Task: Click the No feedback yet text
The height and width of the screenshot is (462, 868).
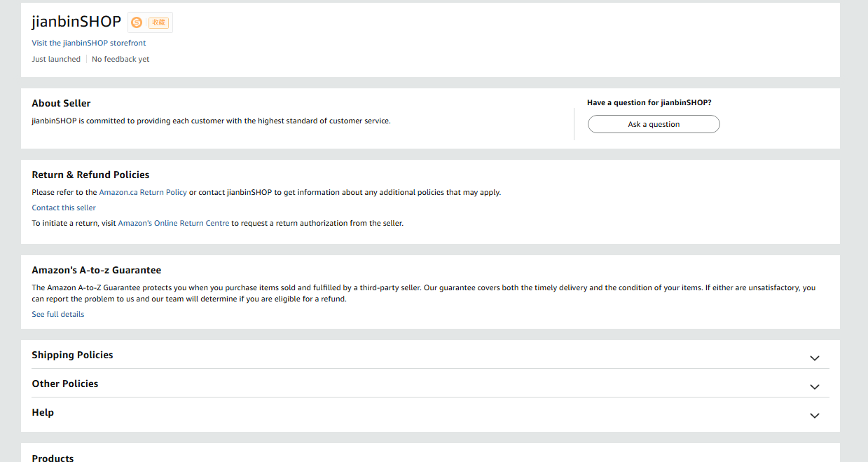Action: click(x=120, y=59)
